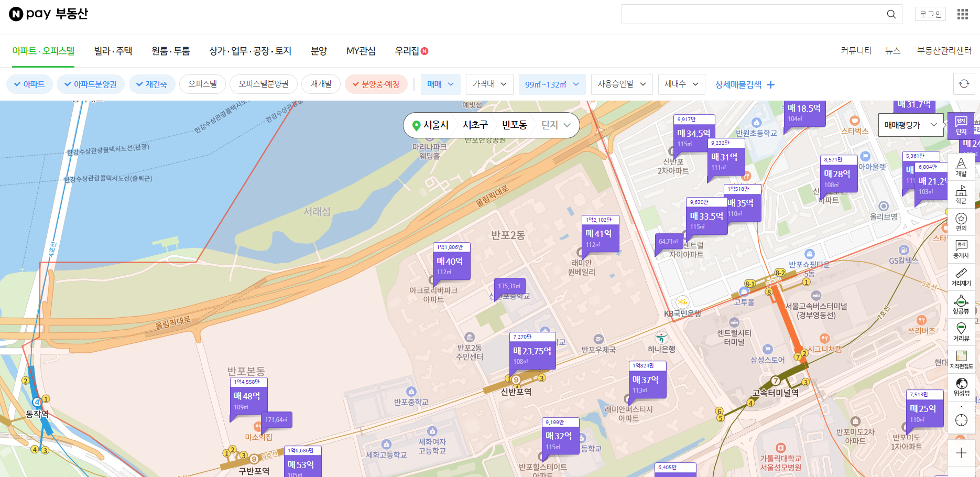The height and width of the screenshot is (477, 980).
Task: Select the 매 37억 래미안퍼스티지 price marker
Action: click(647, 380)
